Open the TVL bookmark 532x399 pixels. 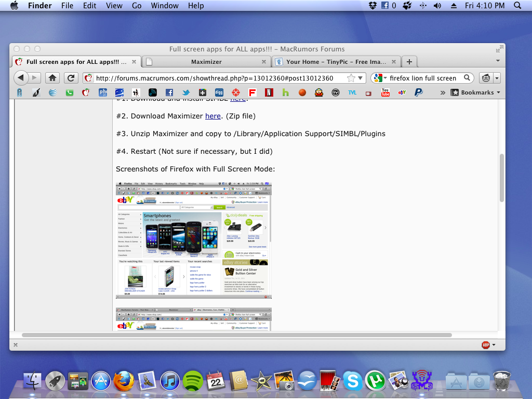(352, 92)
